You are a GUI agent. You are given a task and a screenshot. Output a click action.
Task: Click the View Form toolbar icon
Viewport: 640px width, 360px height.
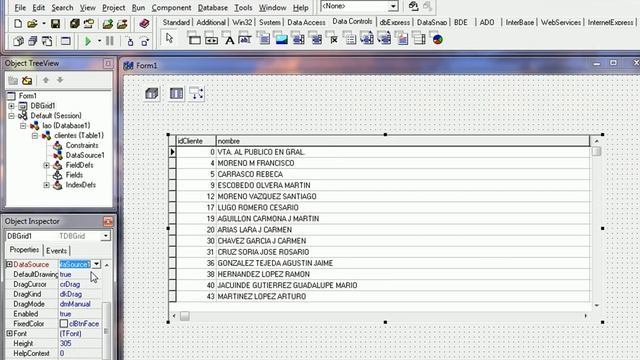33,41
